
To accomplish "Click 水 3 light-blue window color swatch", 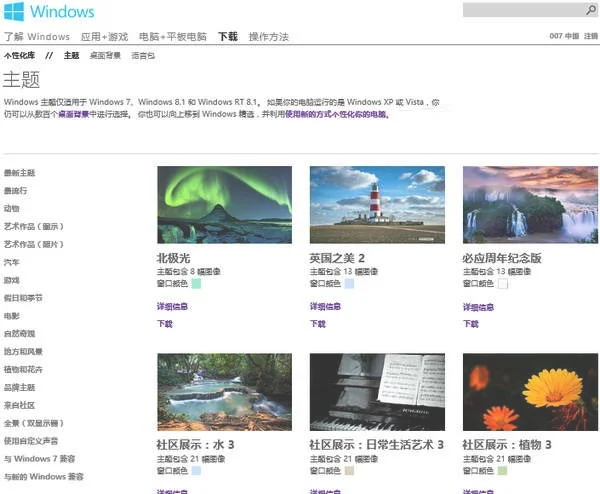I will pyautogui.click(x=196, y=471).
